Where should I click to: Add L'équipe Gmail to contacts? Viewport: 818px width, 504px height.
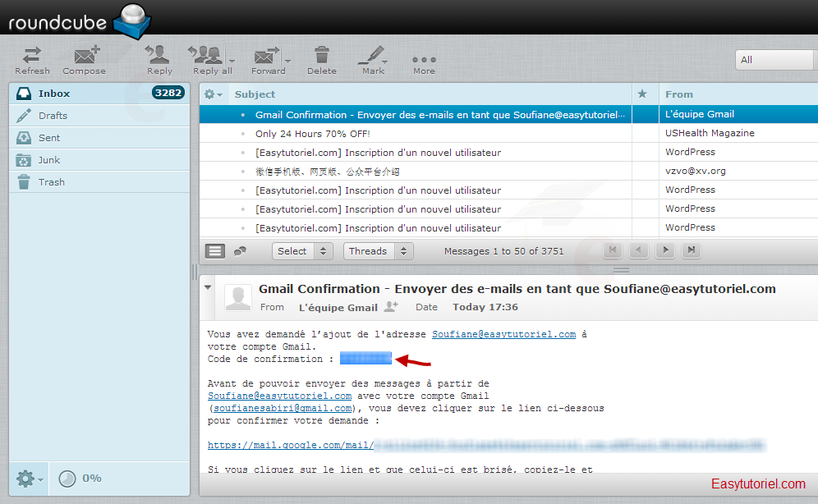(x=391, y=306)
